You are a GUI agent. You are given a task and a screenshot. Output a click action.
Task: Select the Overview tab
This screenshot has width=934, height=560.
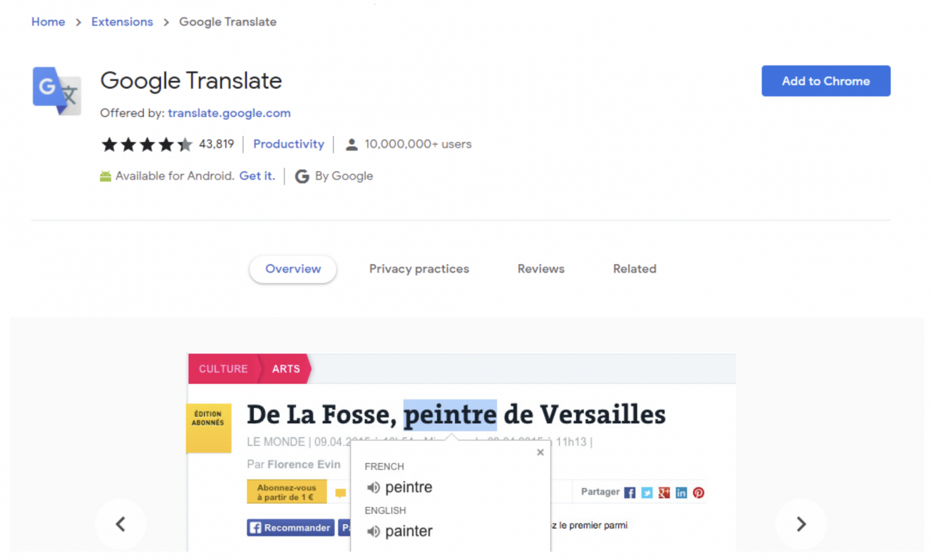tap(292, 269)
